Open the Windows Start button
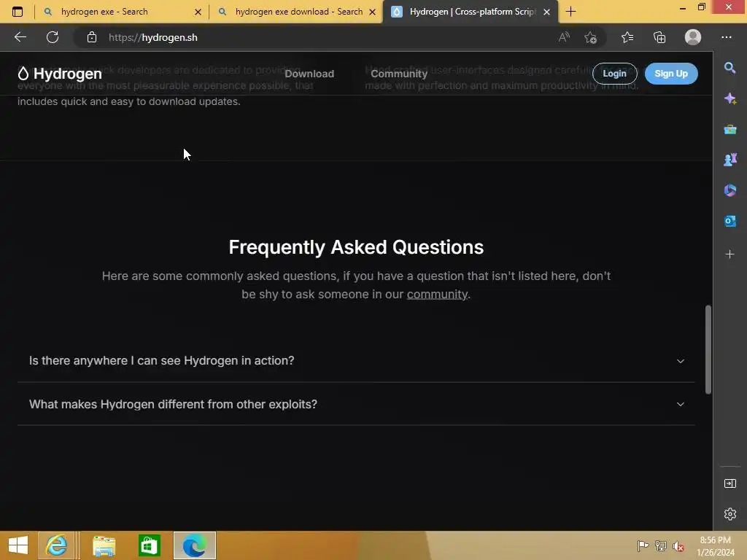The image size is (747, 560). coord(18,545)
